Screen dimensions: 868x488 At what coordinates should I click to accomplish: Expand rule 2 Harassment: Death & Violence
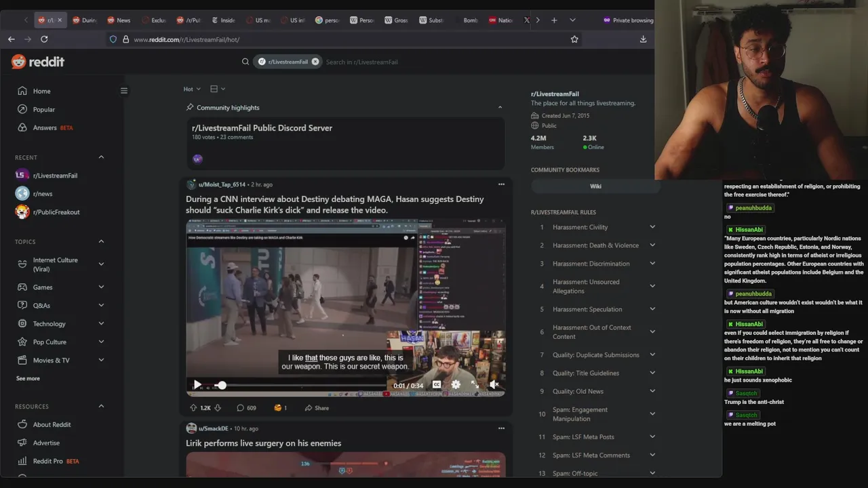[x=652, y=245]
